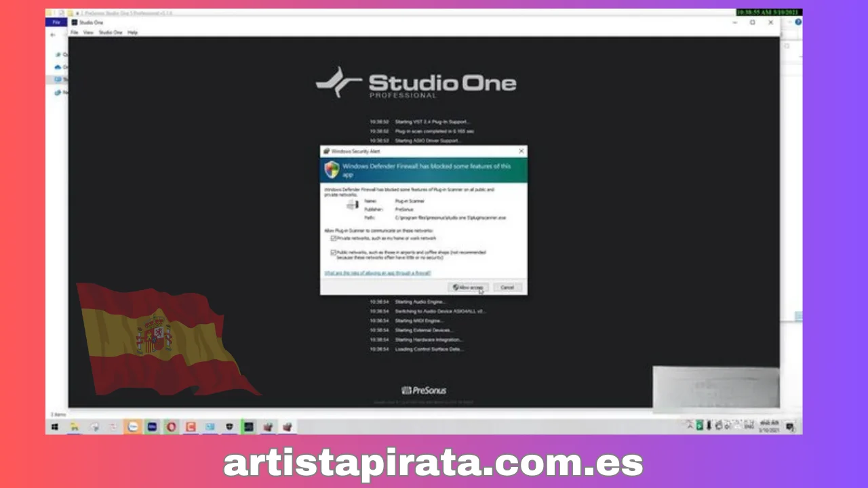This screenshot has width=868, height=488.
Task: Show hidden tray icons chevron
Action: 690,426
